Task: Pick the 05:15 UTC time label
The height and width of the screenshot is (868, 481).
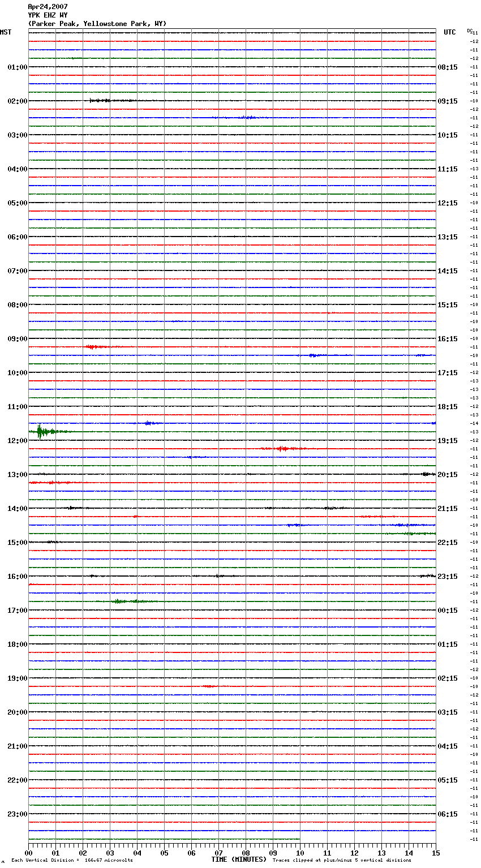Action: [448, 780]
